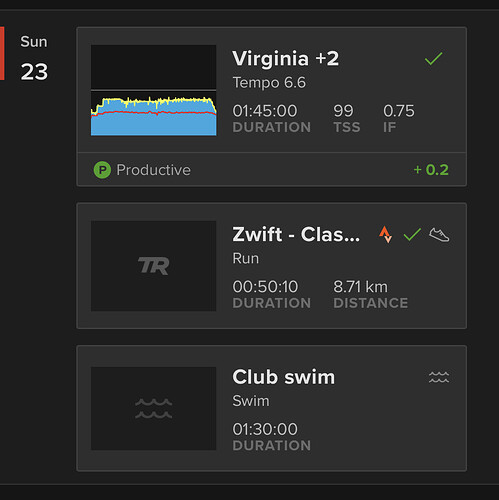Click the Productive survey label

[x=153, y=170]
